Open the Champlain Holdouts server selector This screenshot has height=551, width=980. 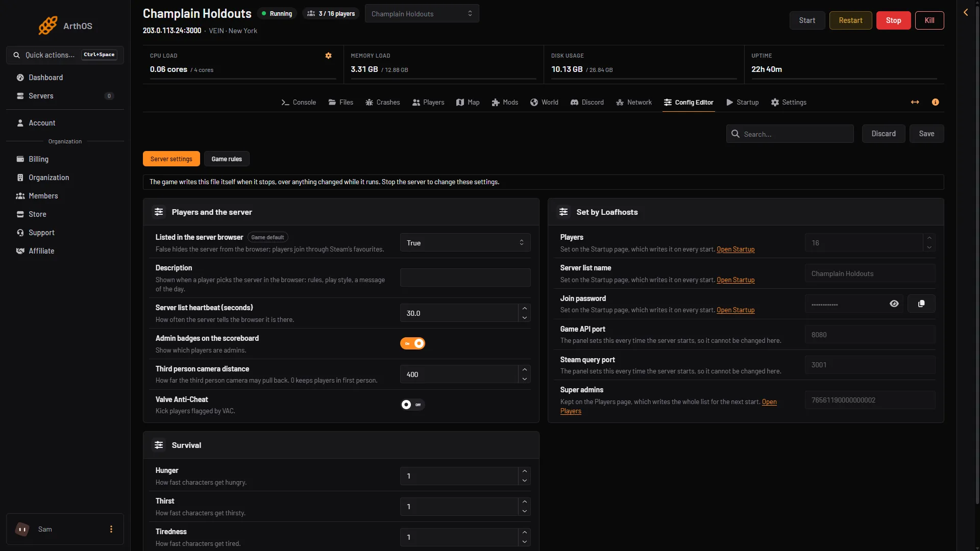[422, 14]
